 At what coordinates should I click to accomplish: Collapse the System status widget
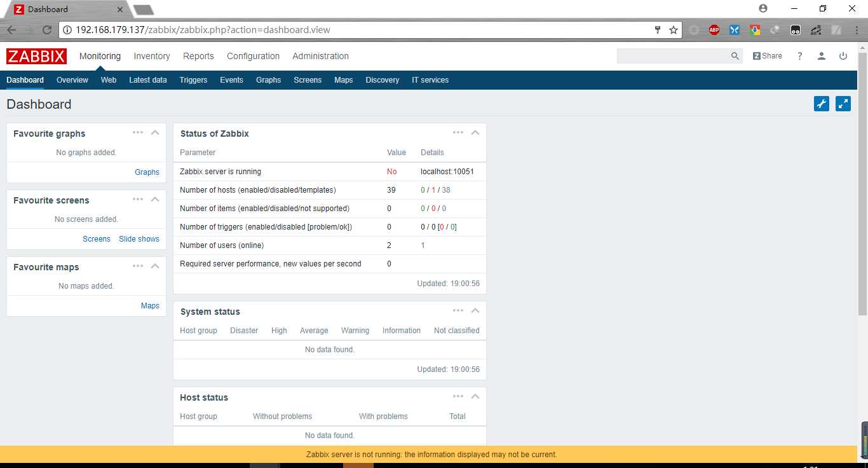point(475,310)
